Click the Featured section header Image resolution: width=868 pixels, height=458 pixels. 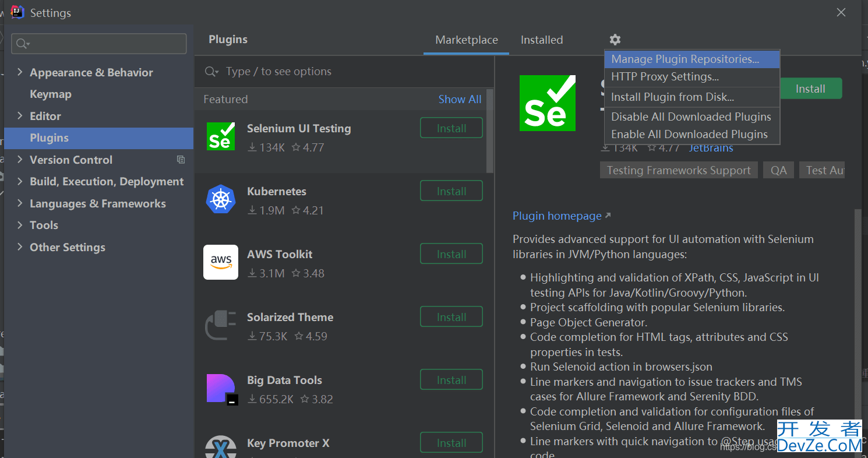225,99
